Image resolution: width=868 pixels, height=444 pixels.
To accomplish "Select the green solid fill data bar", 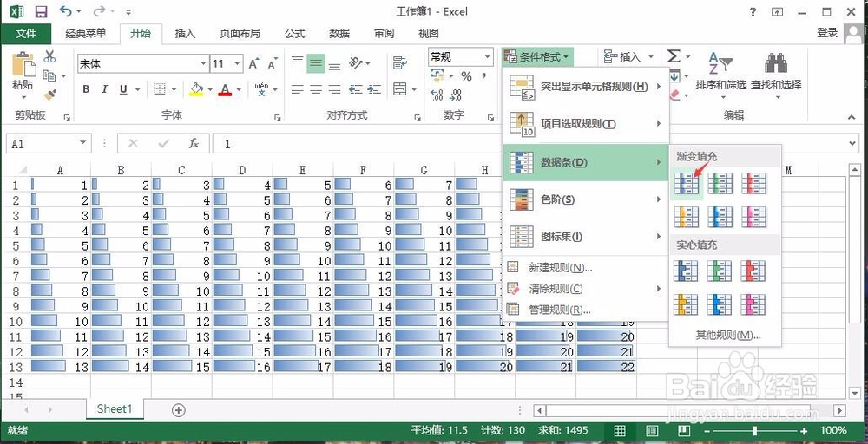I will [x=720, y=271].
